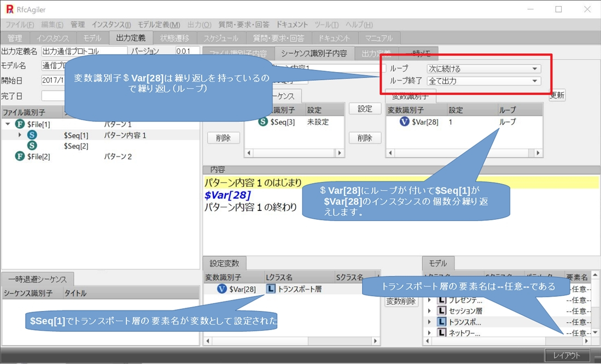This screenshot has height=364, width=601.
Task: Click the V icon in the ループ row of $Var[28]
Action: click(404, 122)
